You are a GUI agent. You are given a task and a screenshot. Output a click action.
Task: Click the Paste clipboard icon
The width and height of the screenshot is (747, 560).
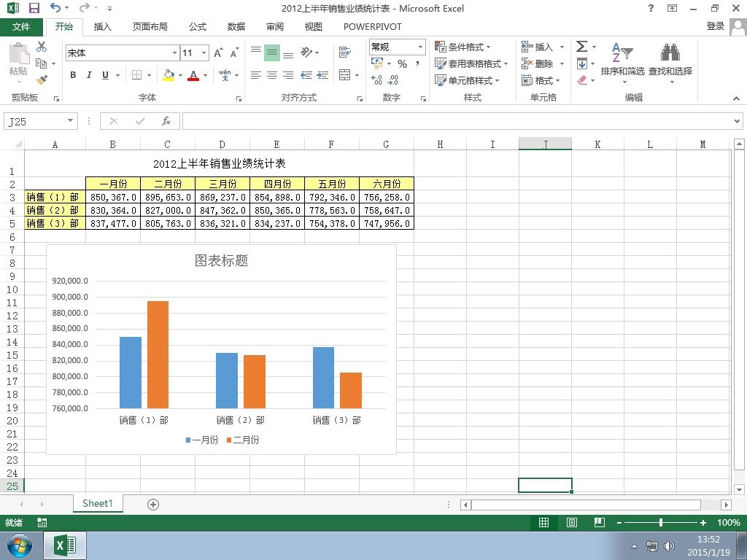coord(19,52)
